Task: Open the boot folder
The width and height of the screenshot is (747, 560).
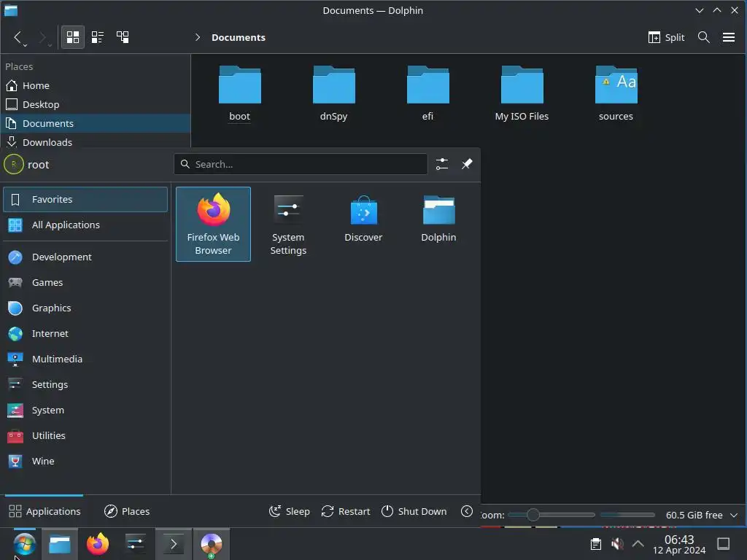Action: (239, 94)
